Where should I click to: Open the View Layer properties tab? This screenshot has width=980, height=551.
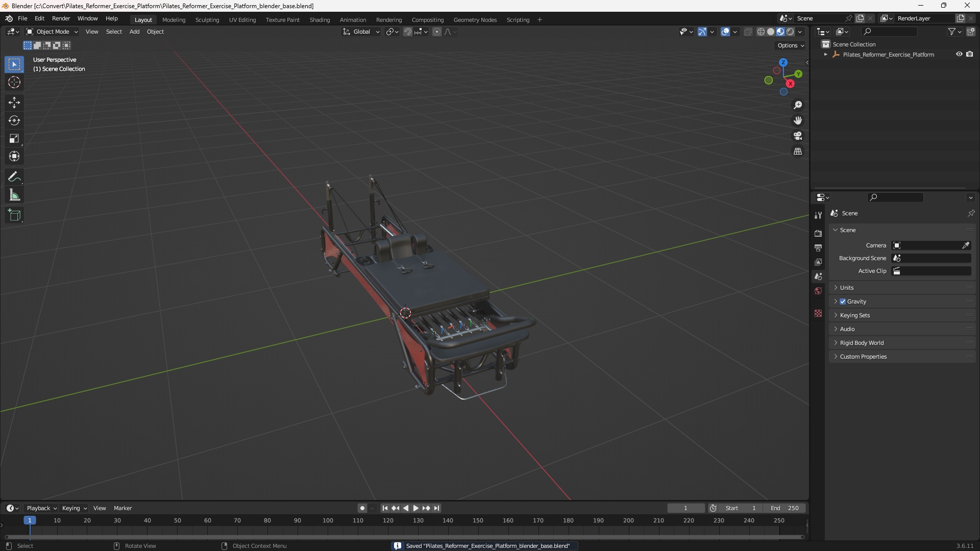tap(818, 262)
